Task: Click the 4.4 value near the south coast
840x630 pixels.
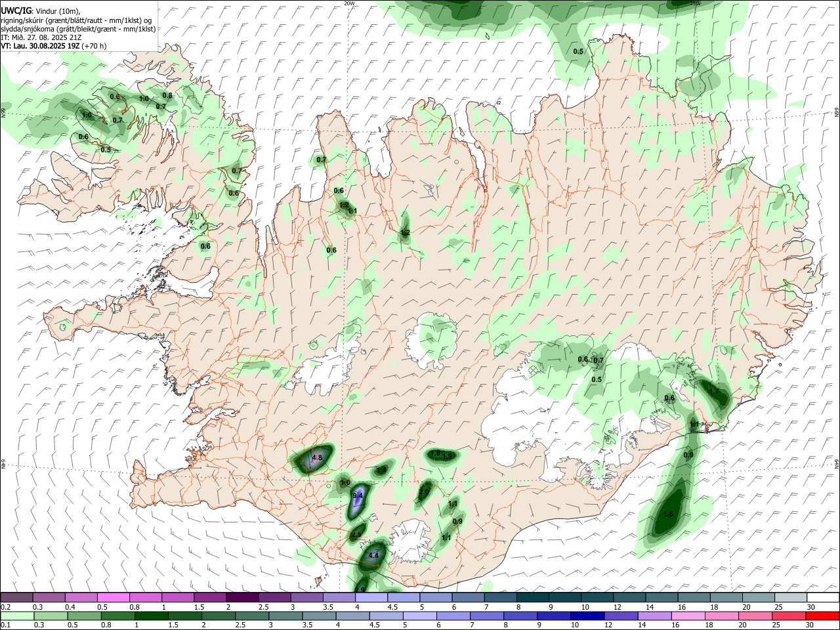Action: coord(373,556)
